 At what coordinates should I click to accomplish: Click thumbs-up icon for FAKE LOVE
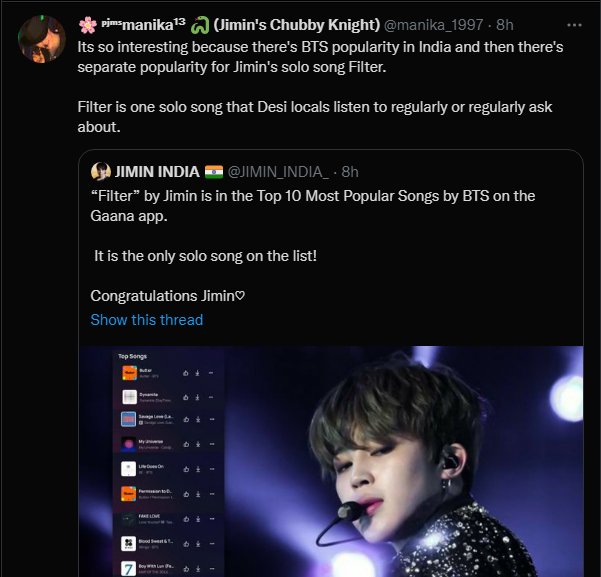(186, 519)
